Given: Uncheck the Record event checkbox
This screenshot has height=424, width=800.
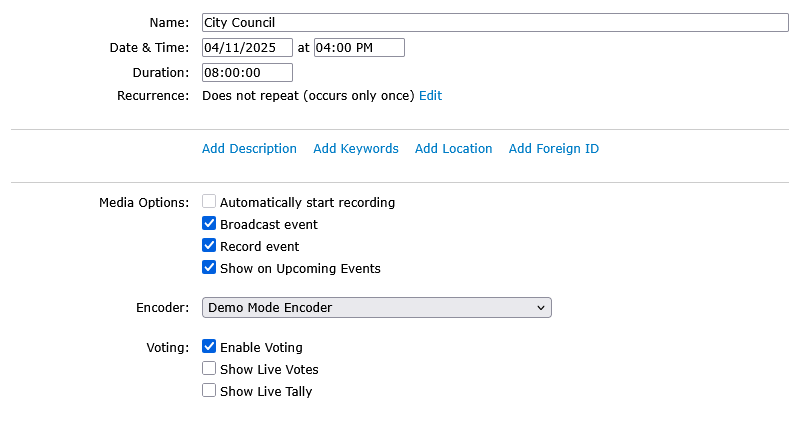Looking at the screenshot, I should click(209, 246).
